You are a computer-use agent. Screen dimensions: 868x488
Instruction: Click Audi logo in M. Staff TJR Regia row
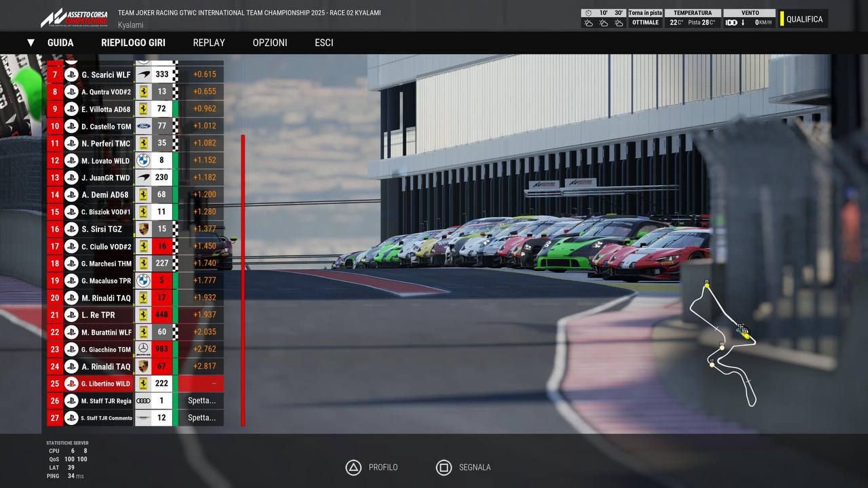[x=143, y=401]
